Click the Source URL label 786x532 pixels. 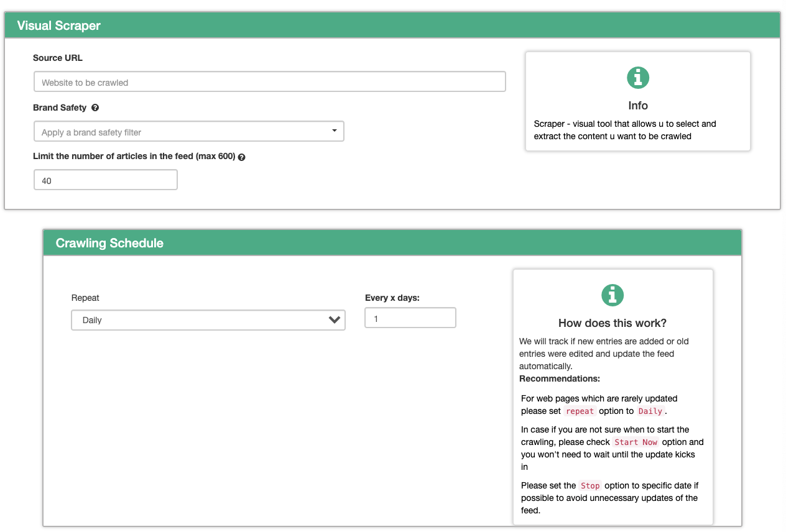pos(58,58)
